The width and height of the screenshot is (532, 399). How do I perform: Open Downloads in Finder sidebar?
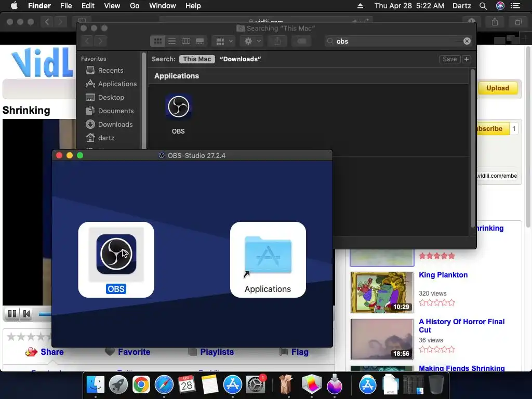tap(115, 125)
